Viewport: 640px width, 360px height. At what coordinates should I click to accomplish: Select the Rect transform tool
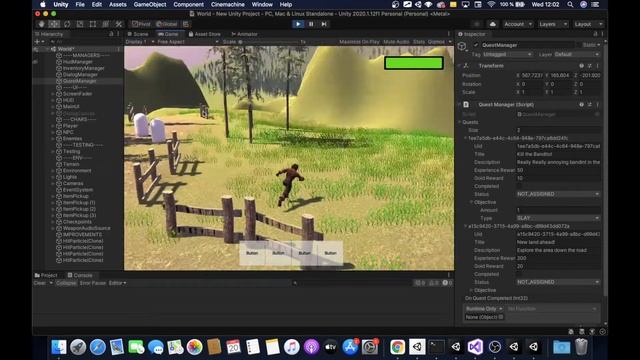(x=93, y=24)
